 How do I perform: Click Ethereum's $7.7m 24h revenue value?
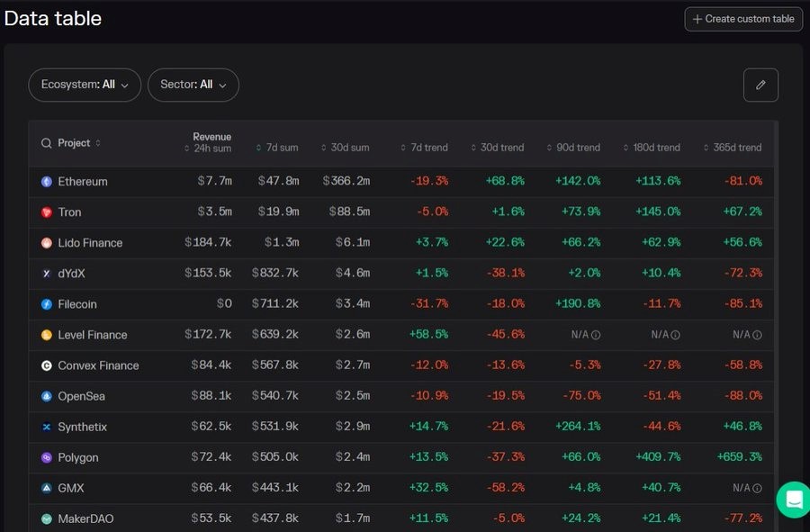[x=215, y=181]
